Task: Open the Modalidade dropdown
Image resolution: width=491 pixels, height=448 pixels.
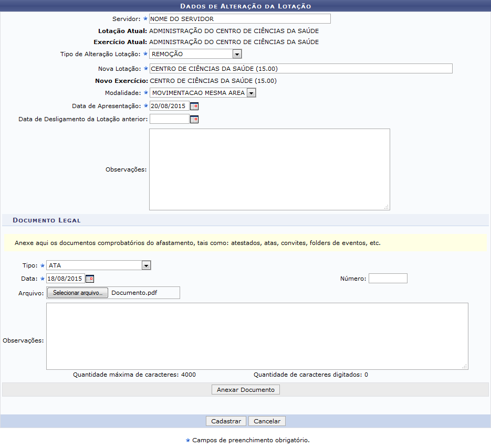Action: click(x=251, y=93)
